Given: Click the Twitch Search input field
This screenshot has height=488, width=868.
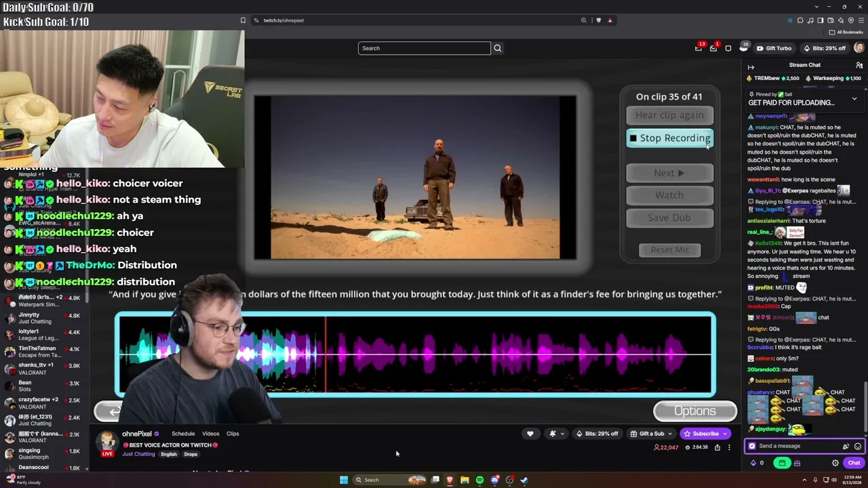Looking at the screenshot, I should 424,48.
